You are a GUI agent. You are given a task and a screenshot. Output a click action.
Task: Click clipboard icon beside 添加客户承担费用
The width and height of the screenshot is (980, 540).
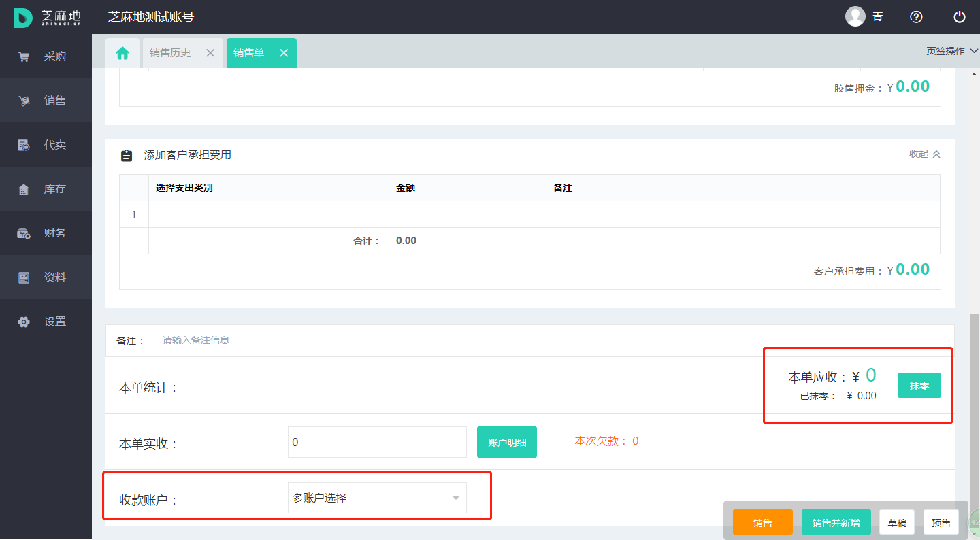click(127, 155)
